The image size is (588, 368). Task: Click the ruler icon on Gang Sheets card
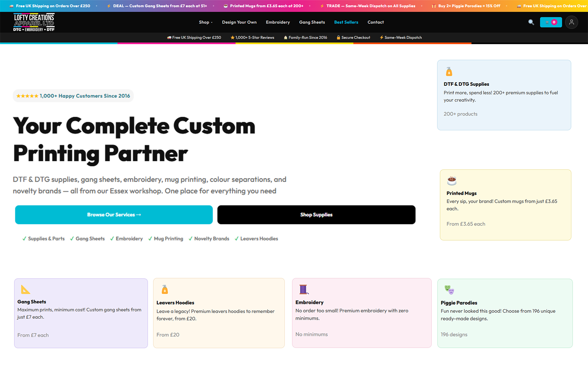(x=25, y=289)
